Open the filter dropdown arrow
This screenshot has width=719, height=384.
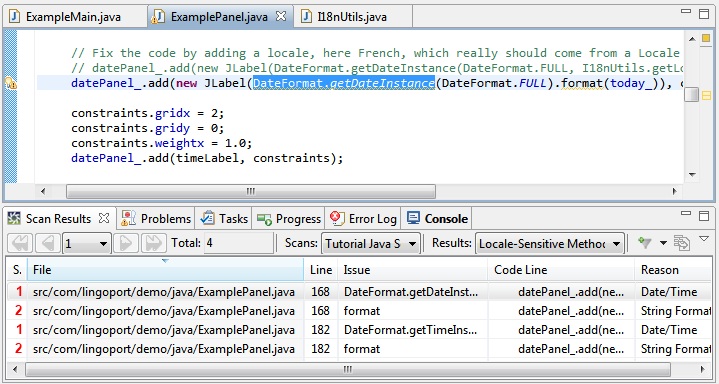[663, 244]
